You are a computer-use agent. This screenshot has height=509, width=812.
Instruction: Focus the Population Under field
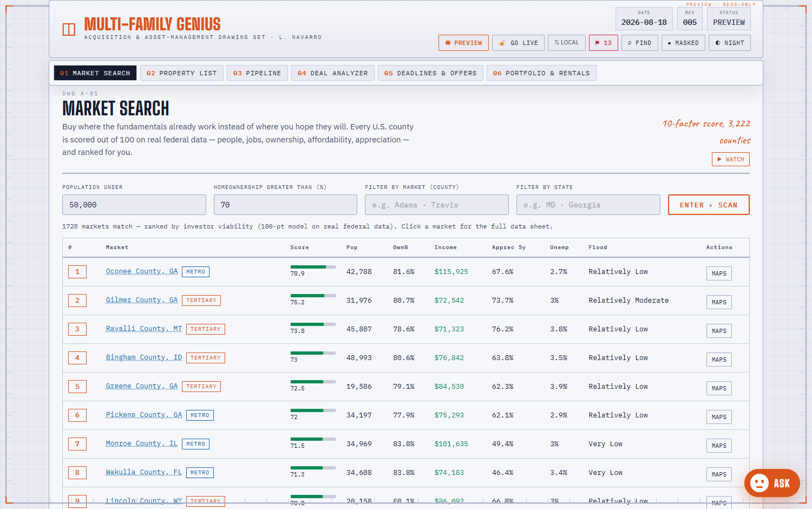pyautogui.click(x=134, y=205)
